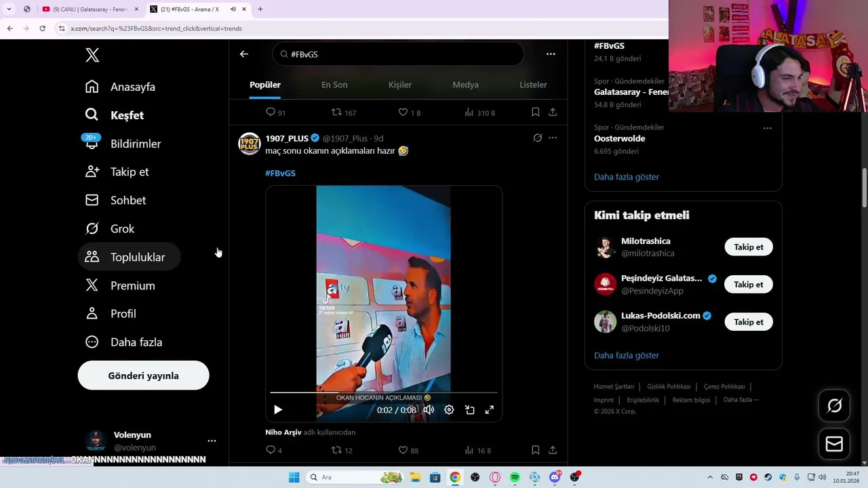
Task: Bookmark the post with 310 B views
Action: click(x=535, y=113)
